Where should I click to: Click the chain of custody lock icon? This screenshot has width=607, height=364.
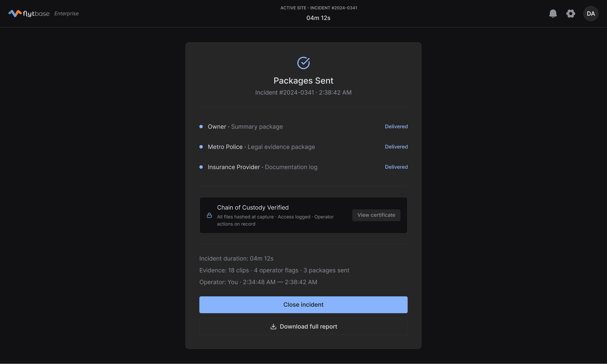209,215
